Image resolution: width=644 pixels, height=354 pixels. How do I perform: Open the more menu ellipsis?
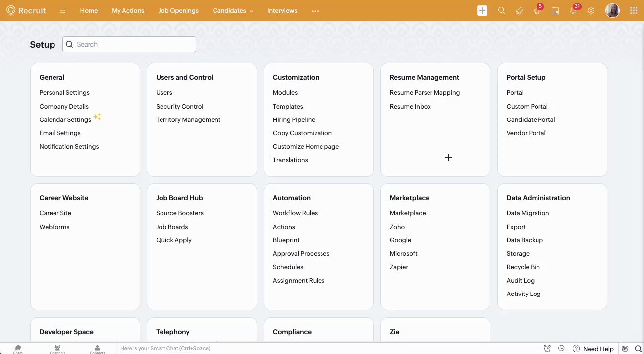pyautogui.click(x=315, y=11)
